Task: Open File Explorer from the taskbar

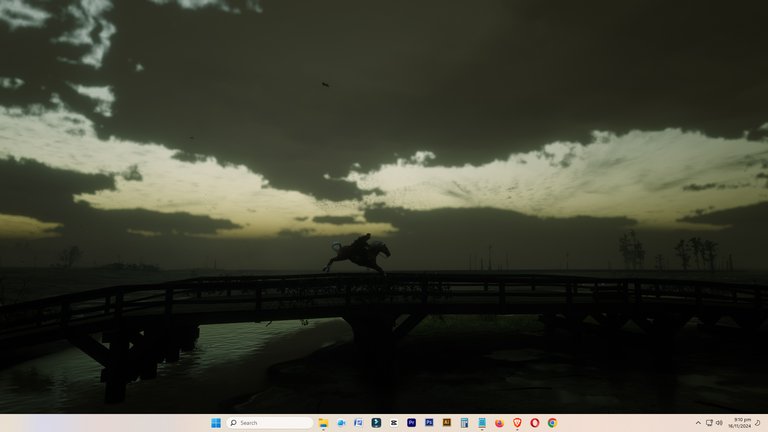Action: click(x=323, y=423)
